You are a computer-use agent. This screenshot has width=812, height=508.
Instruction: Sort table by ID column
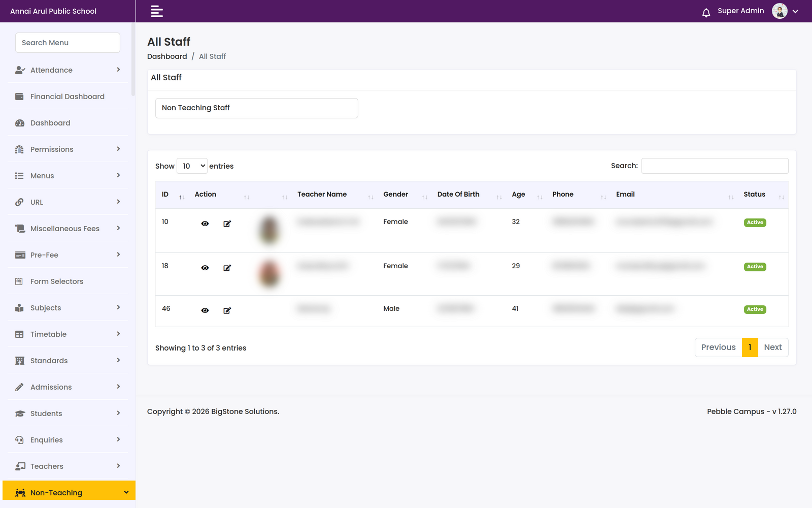(x=172, y=195)
